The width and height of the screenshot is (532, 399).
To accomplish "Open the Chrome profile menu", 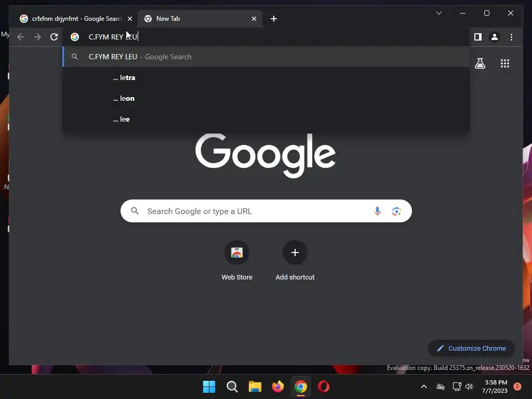I will (x=495, y=37).
